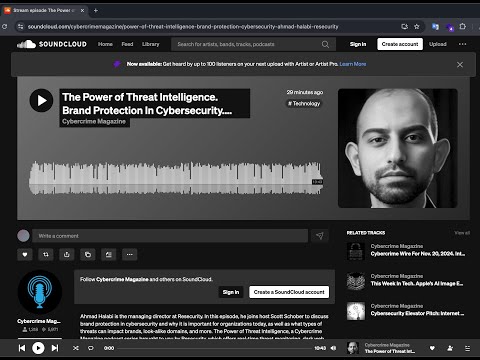Click Sign in in the follow prompt

231,292
